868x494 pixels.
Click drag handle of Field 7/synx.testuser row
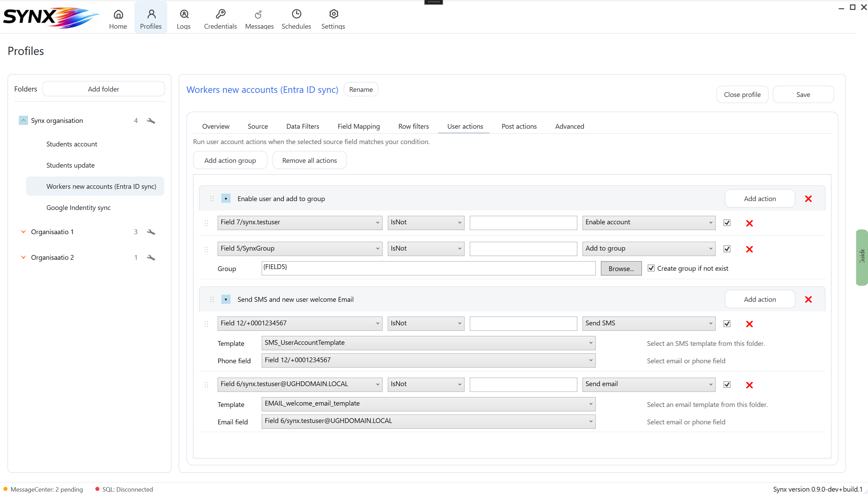click(x=206, y=223)
